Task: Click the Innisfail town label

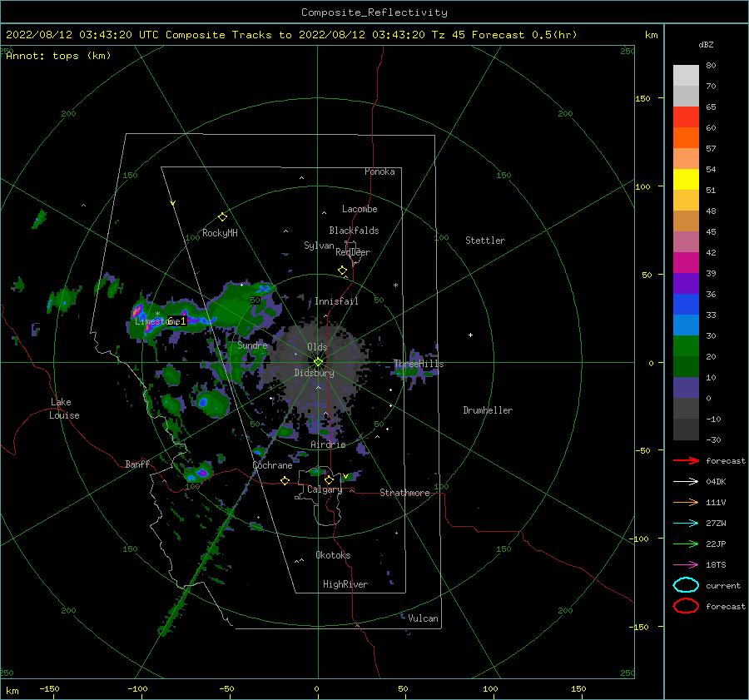Action: (x=336, y=301)
